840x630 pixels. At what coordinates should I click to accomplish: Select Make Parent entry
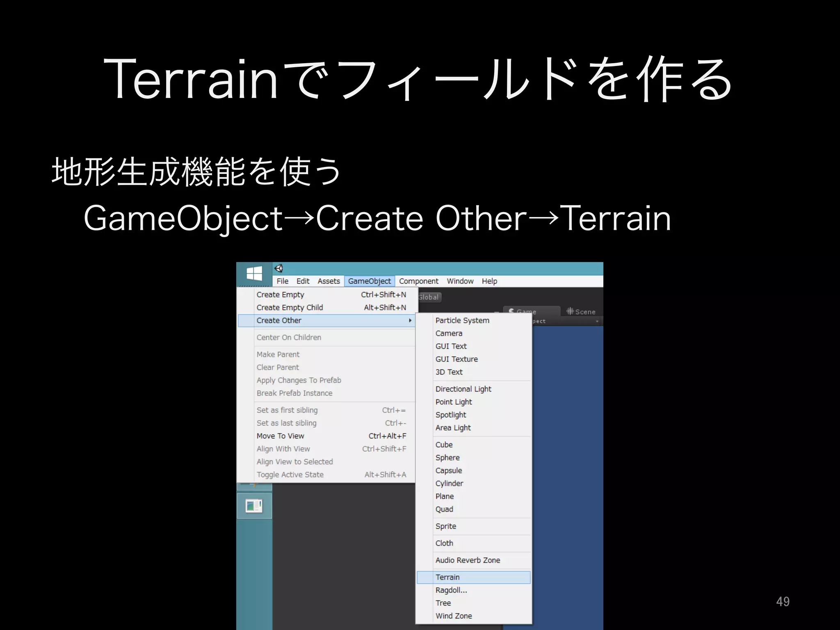pyautogui.click(x=326, y=354)
